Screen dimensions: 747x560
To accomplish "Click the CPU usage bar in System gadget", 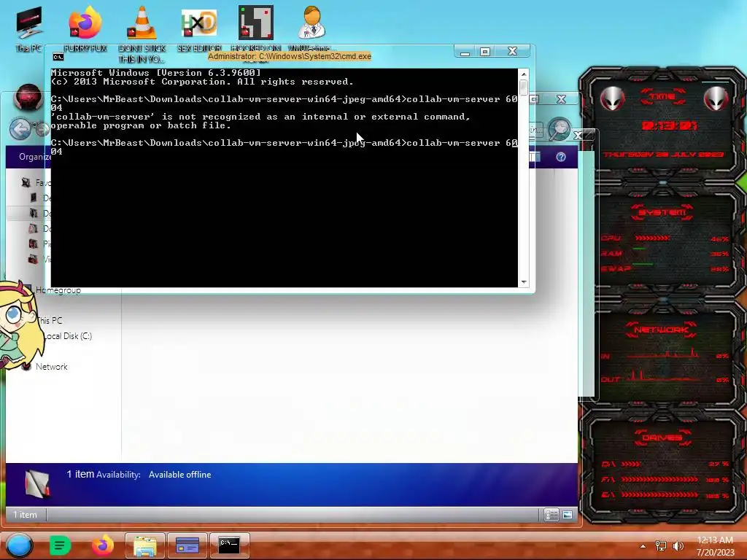I will tap(651, 238).
